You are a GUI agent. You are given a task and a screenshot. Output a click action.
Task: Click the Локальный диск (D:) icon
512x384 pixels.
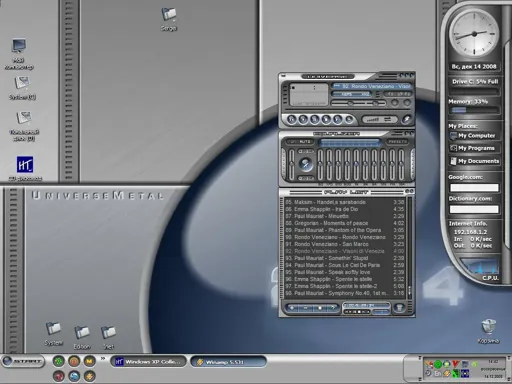tap(24, 126)
